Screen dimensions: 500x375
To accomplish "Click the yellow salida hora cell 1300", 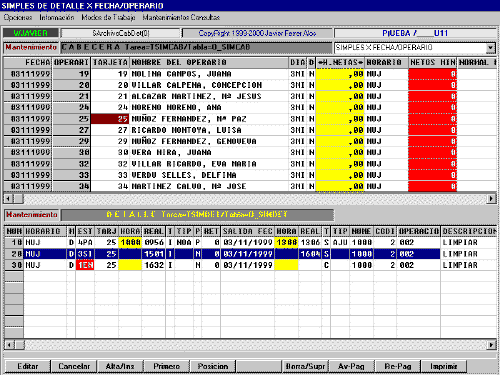I will [286, 242].
